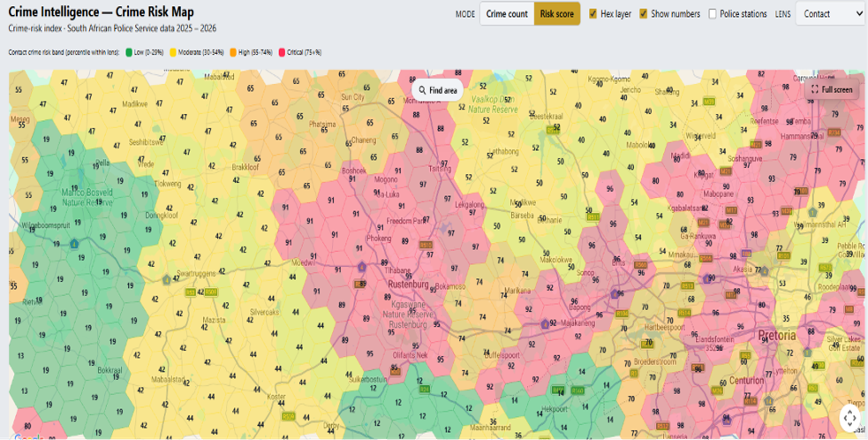The image size is (868, 440).
Task: Click the Full screen expand icon
Action: (x=815, y=89)
